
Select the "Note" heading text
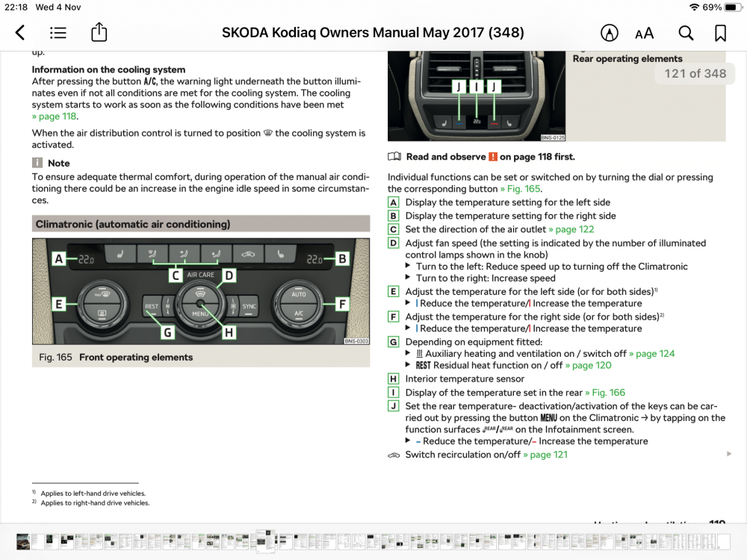pyautogui.click(x=58, y=163)
